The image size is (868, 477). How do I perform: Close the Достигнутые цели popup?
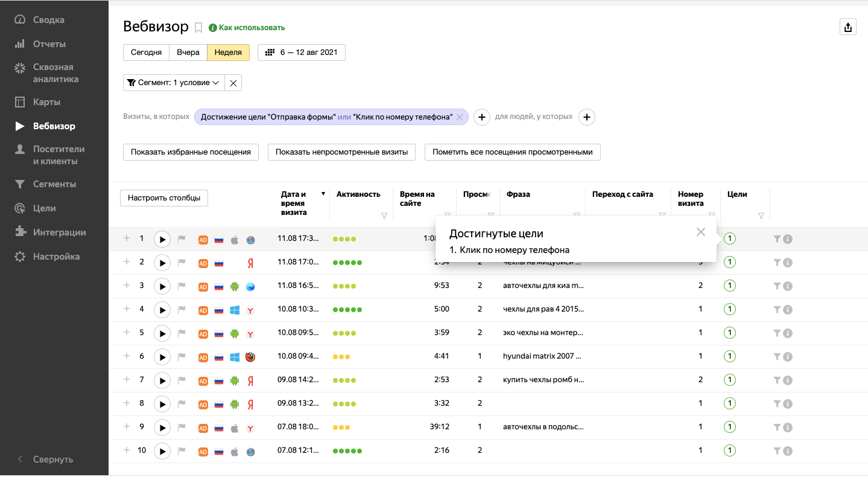click(700, 232)
